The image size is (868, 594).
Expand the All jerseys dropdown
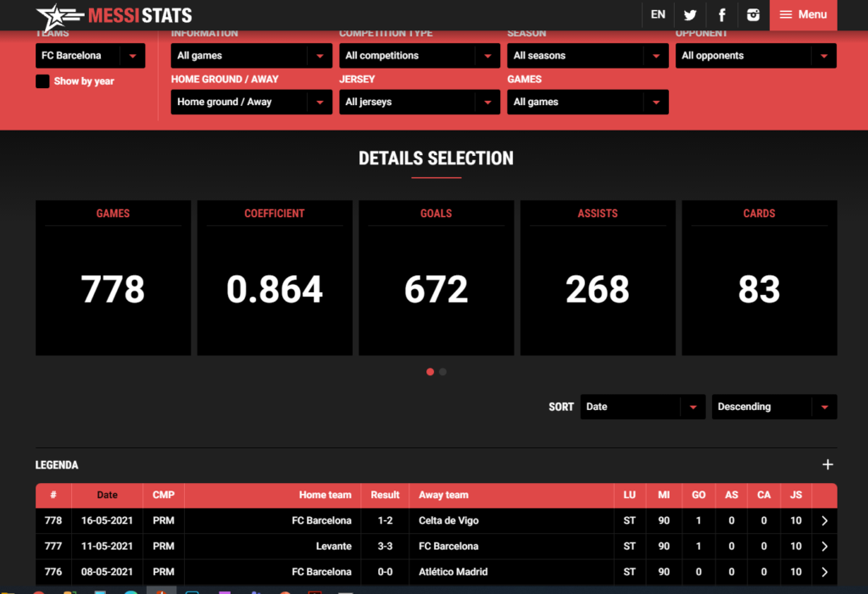420,103
